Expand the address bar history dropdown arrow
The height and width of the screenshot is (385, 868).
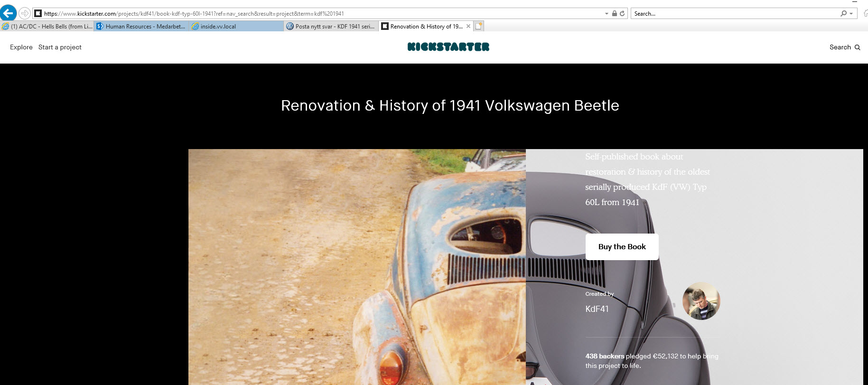(607, 14)
